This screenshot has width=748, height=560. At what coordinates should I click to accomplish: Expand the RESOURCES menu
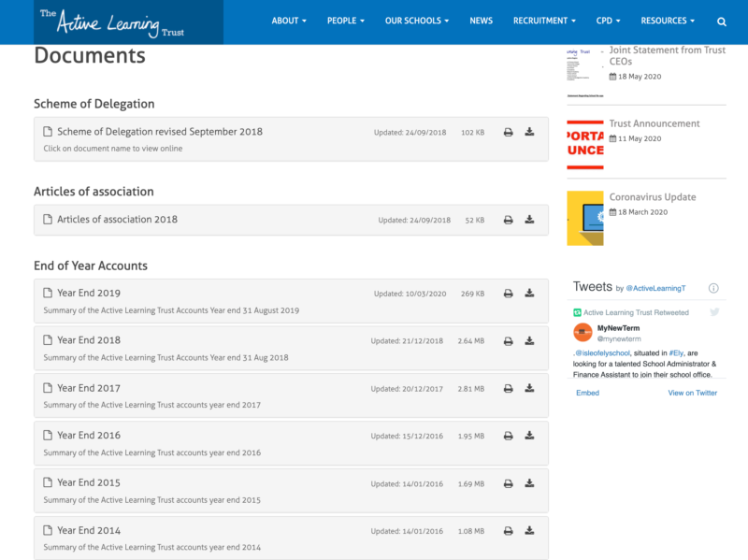click(x=668, y=21)
